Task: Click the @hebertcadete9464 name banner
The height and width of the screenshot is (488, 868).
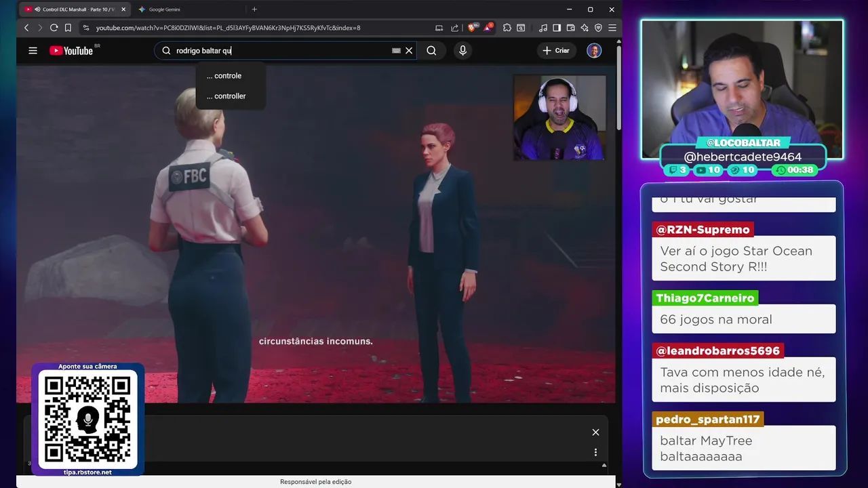Action: pyautogui.click(x=743, y=157)
